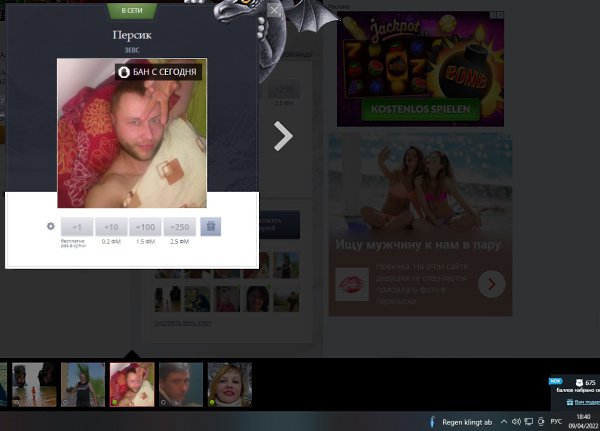Click the settings gear next to +1
Screen dimensions: 600x431
point(51,226)
